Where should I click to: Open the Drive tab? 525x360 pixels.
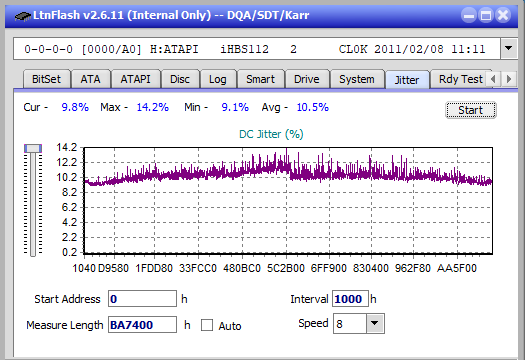(307, 79)
